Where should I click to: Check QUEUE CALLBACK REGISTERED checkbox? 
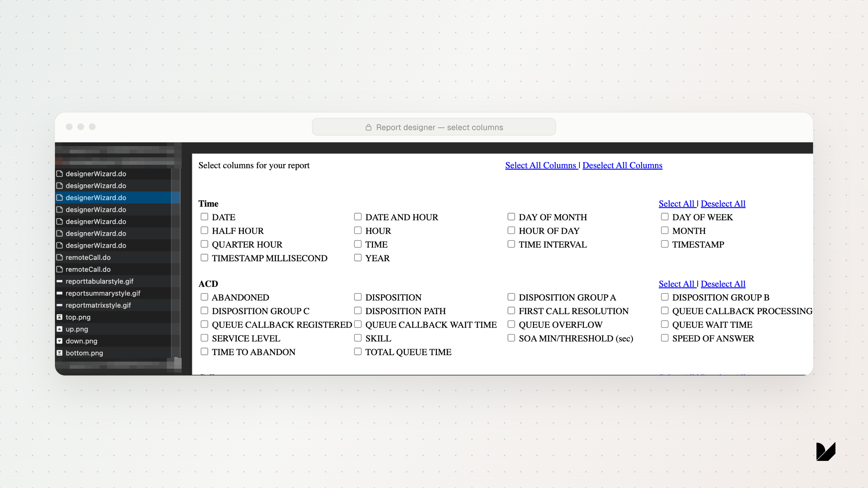click(x=204, y=324)
